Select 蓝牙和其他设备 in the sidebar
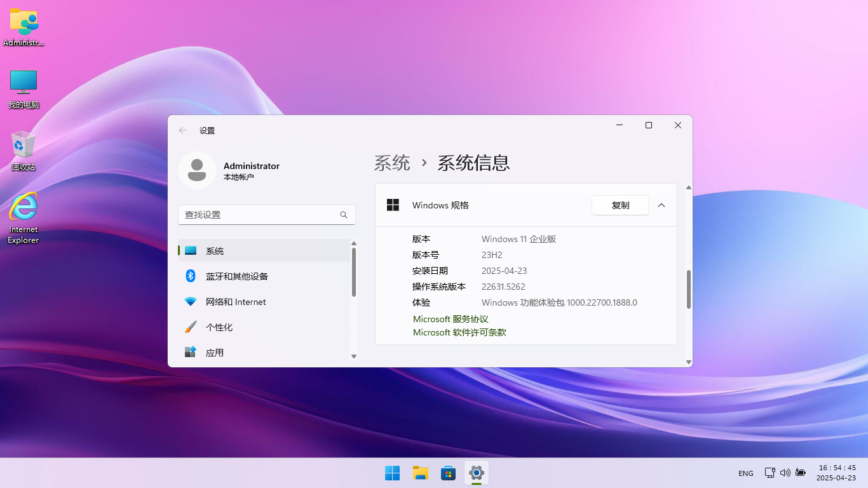This screenshot has width=868, height=488. point(264,276)
